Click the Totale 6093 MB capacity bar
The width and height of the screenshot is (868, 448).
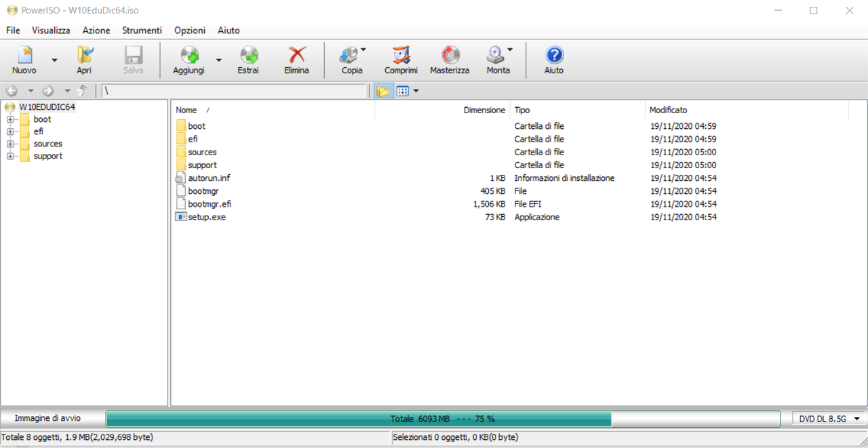[443, 419]
